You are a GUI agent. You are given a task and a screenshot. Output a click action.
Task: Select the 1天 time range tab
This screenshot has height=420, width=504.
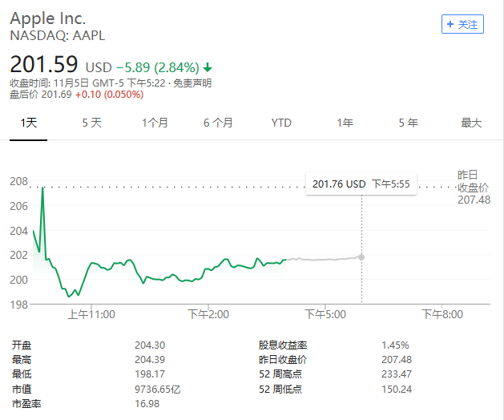(x=29, y=123)
